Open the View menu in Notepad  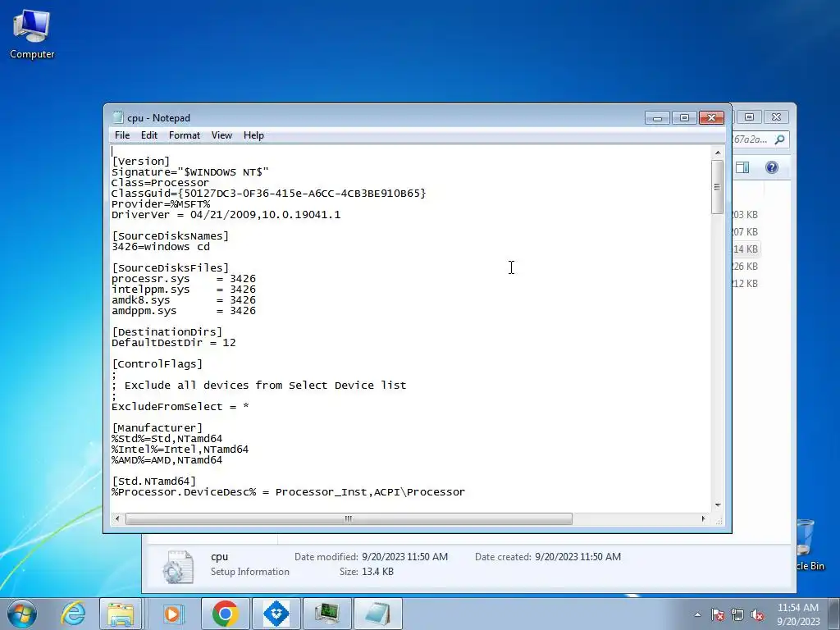tap(221, 135)
